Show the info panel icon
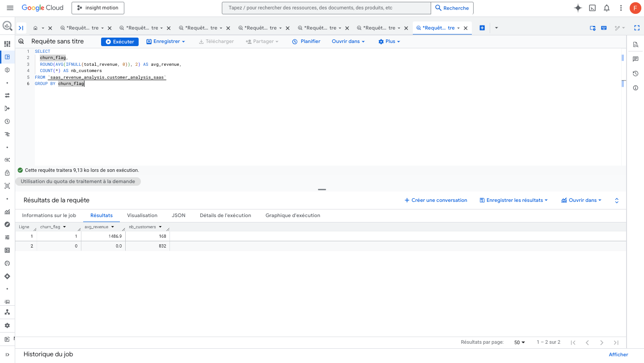Viewport: 644px width, 363px height. coord(635,88)
